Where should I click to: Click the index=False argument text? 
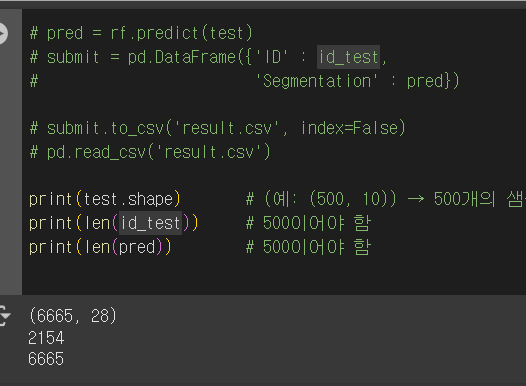[x=353, y=128]
